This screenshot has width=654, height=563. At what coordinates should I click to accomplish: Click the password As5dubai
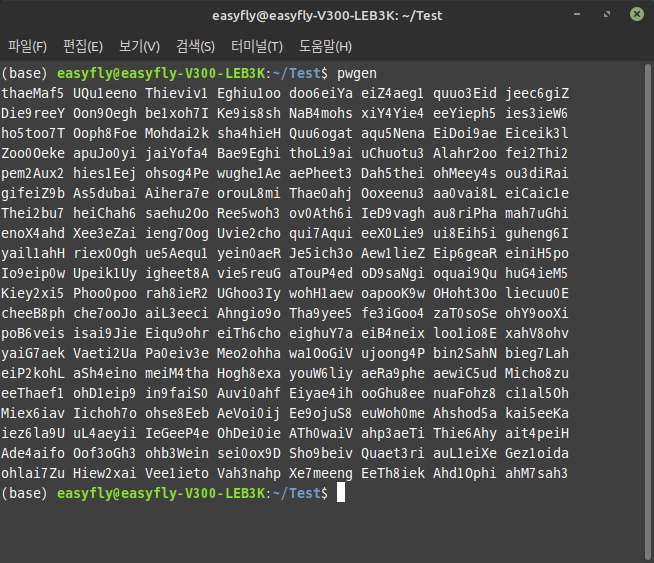105,194
